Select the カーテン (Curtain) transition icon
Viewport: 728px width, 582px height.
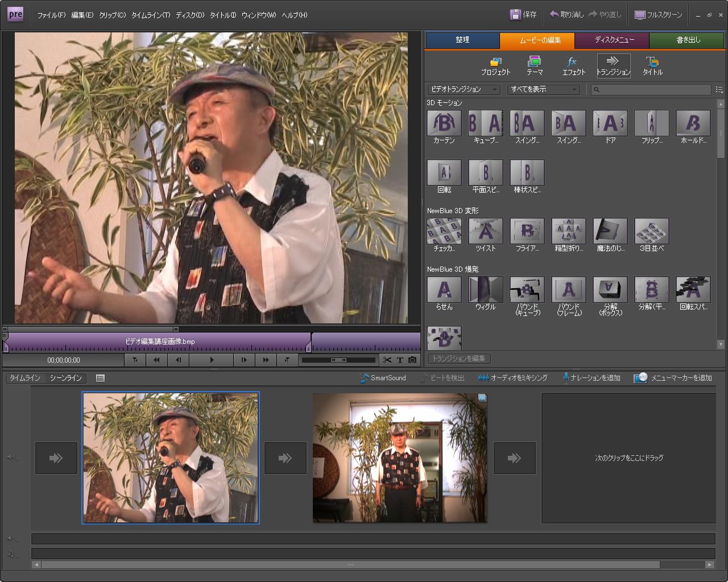[444, 123]
